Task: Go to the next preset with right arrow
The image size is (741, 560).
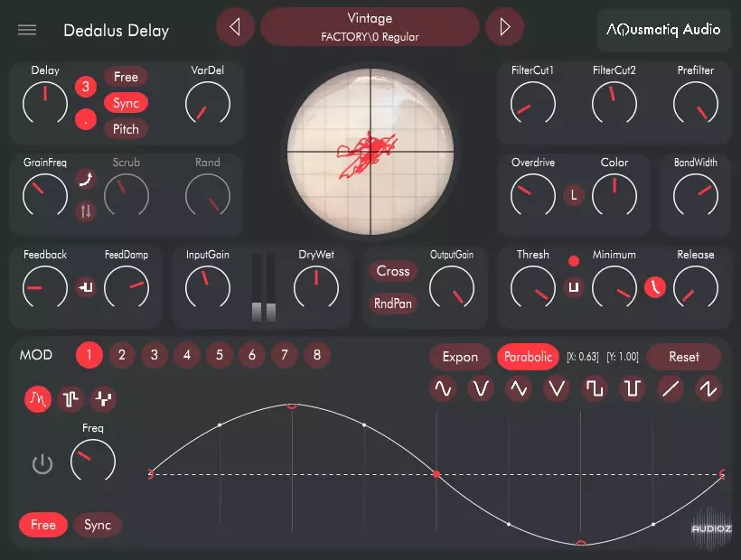Action: (x=505, y=27)
